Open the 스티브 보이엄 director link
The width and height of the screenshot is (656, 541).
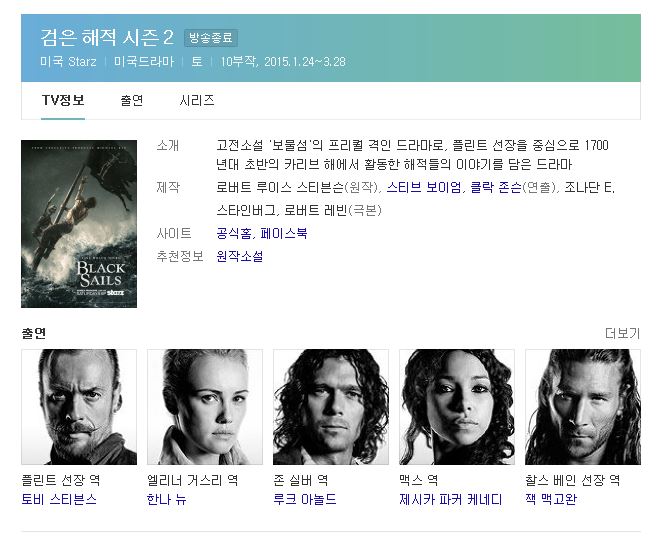[424, 187]
